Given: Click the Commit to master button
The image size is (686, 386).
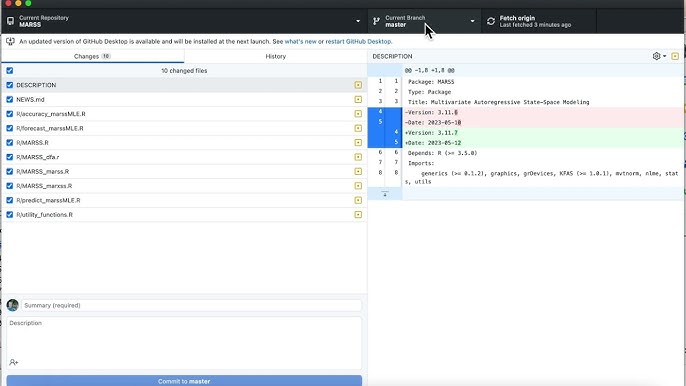Looking at the screenshot, I should click(184, 381).
